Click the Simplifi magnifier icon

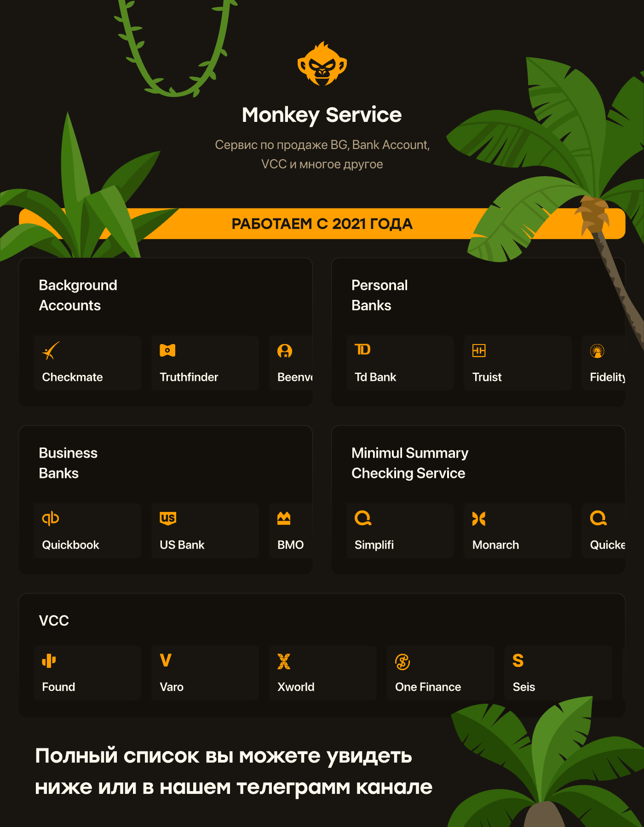[x=363, y=518]
